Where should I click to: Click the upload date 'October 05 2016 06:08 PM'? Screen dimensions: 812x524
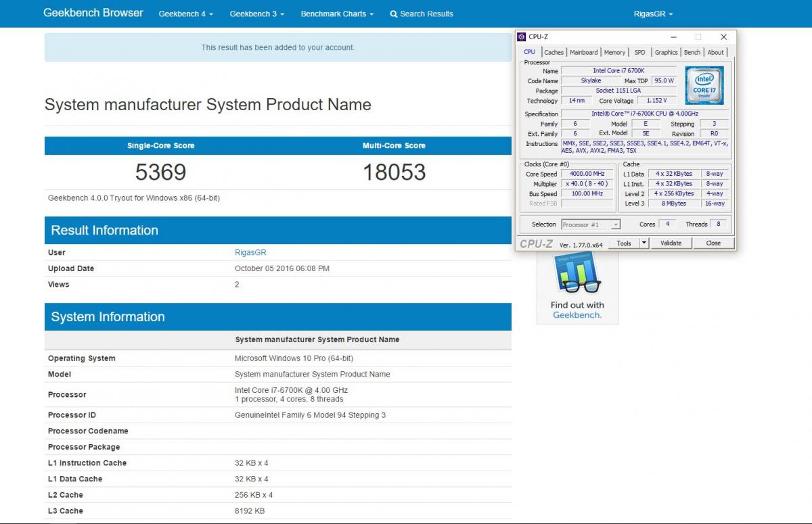(282, 268)
